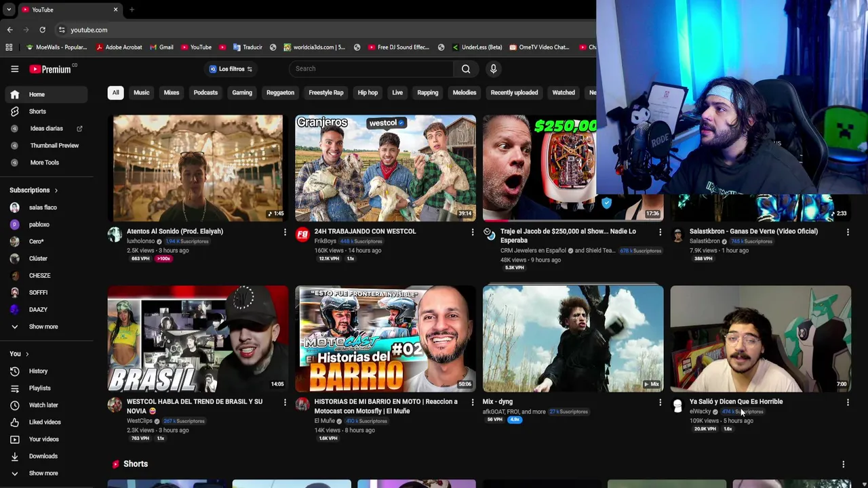Viewport: 868px width, 488px height.
Task: Select the Freestyle Rap filter chip
Action: (x=326, y=93)
